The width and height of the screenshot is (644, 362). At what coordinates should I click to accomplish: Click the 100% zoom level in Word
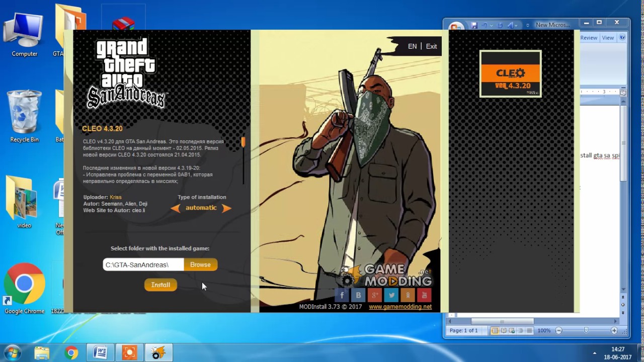(x=544, y=331)
